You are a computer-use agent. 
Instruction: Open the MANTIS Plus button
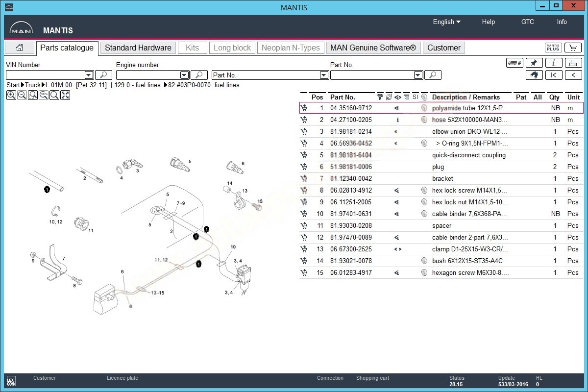click(x=553, y=48)
